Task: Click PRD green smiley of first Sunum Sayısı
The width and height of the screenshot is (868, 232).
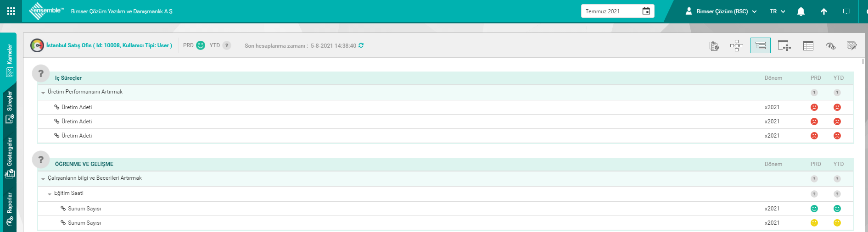Action: click(814, 209)
